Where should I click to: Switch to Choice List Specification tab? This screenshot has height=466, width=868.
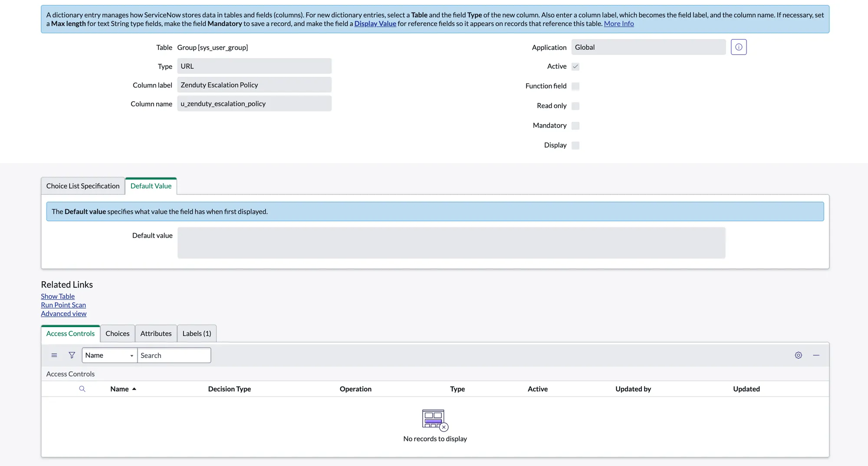point(83,186)
